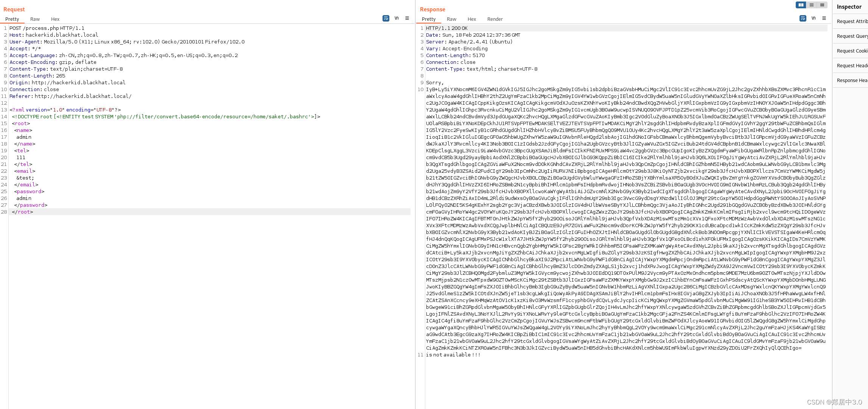868x409 pixels.
Task: Click the opening password tag
Action: [29, 191]
